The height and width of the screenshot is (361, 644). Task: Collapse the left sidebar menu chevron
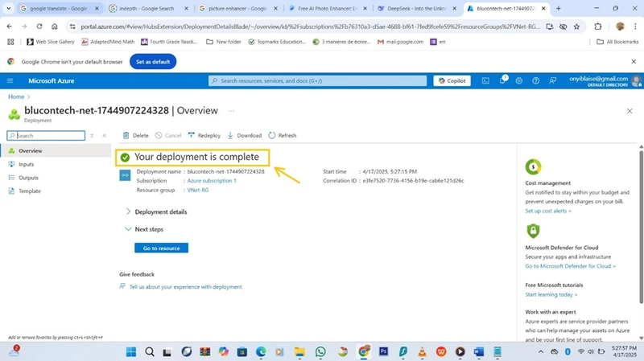tap(105, 135)
